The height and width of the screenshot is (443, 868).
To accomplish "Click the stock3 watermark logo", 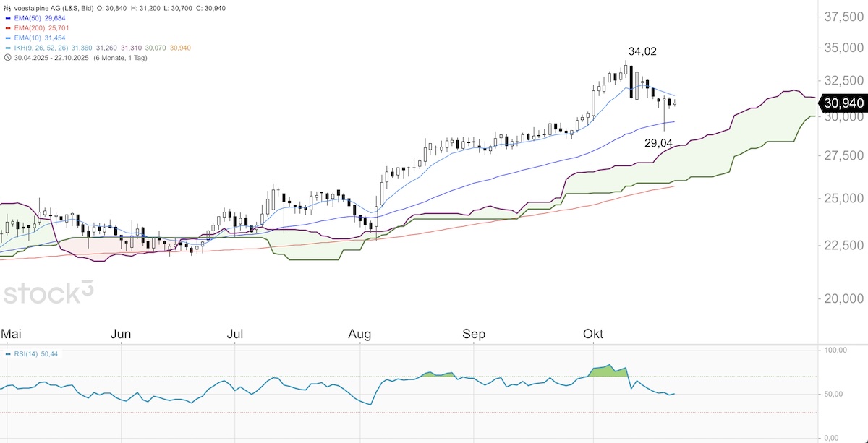I will [x=49, y=294].
